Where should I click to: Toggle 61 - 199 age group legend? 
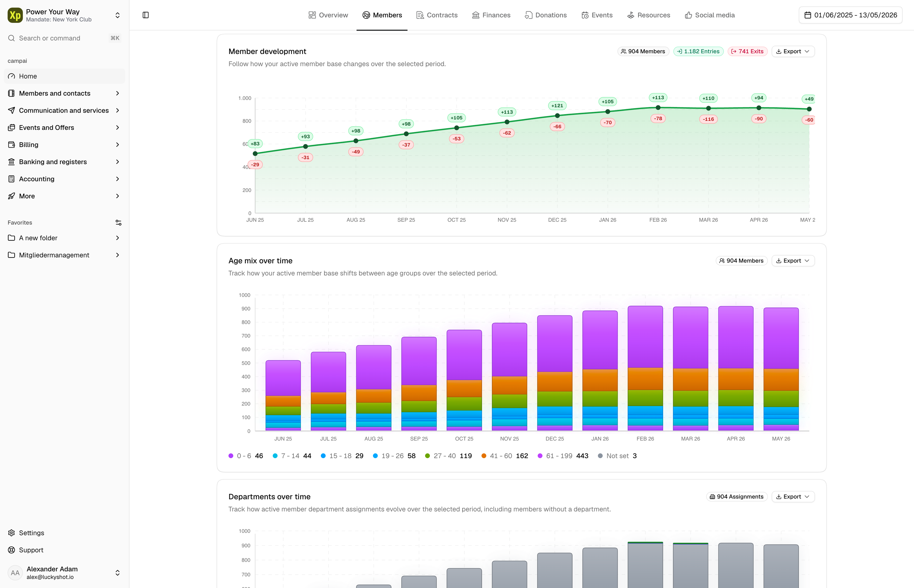click(x=563, y=456)
